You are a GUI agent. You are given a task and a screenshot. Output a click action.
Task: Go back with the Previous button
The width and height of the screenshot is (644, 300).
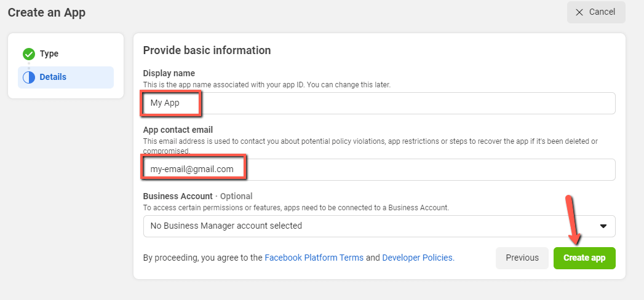point(522,258)
